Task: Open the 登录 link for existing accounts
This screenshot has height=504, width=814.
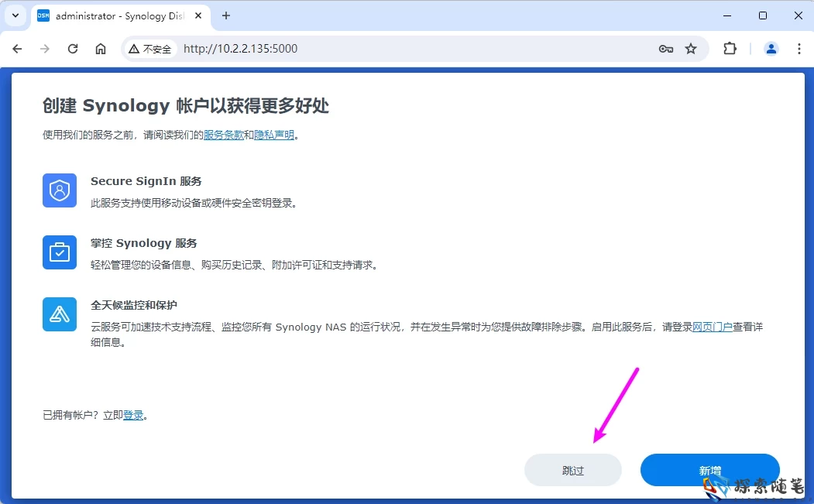Action: pos(132,415)
